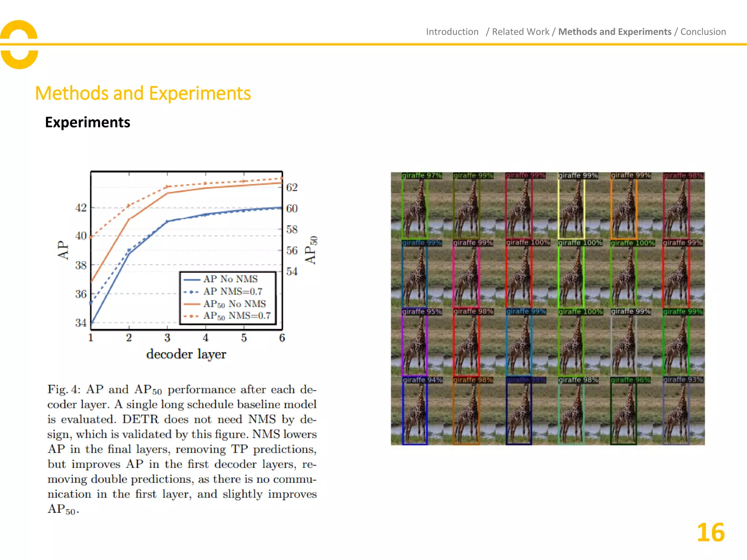Image resolution: width=747 pixels, height=560 pixels.
Task: Select the Experiments subtitle text
Action: click(87, 122)
